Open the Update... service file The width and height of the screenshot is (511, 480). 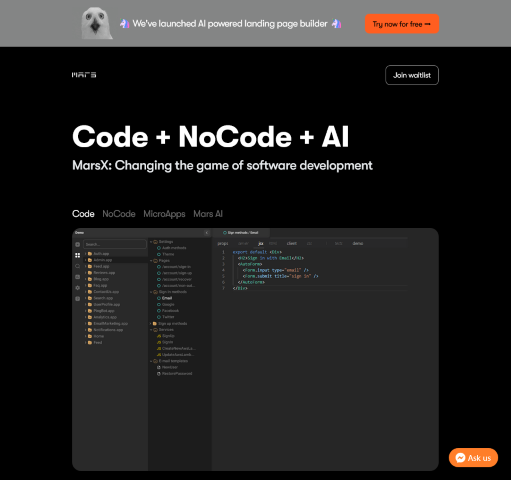point(178,355)
